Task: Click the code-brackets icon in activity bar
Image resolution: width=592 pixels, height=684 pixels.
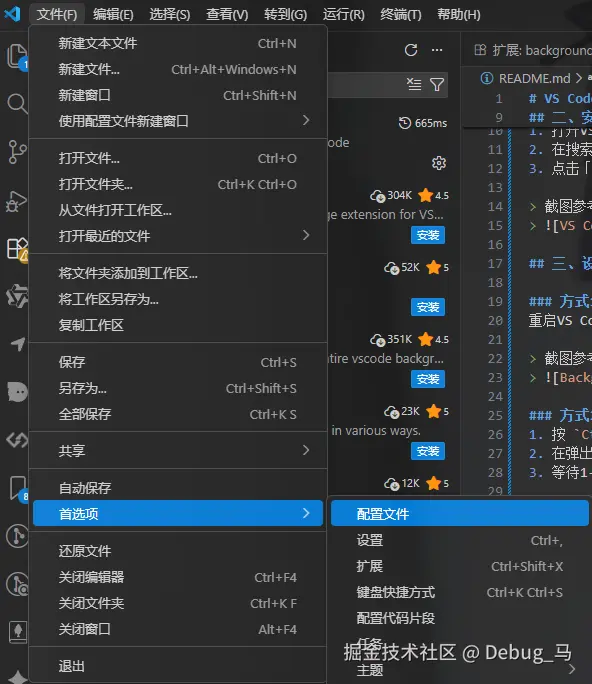Action: pos(17,440)
